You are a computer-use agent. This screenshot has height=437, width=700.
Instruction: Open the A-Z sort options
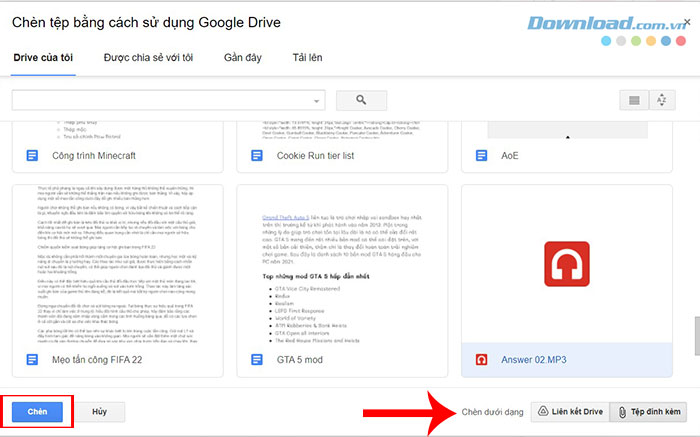661,100
